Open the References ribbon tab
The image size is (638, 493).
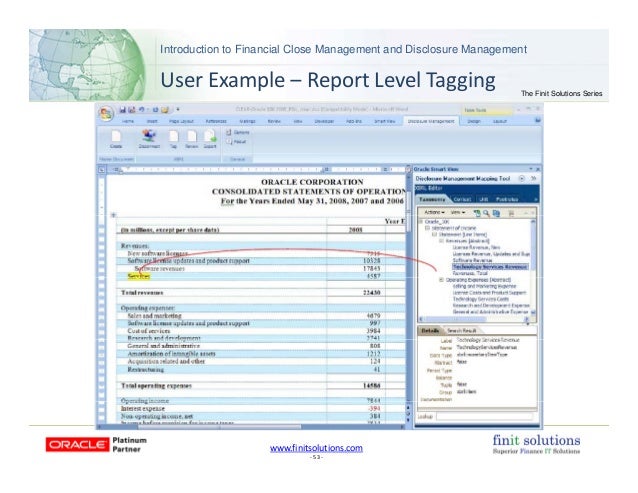coord(216,121)
